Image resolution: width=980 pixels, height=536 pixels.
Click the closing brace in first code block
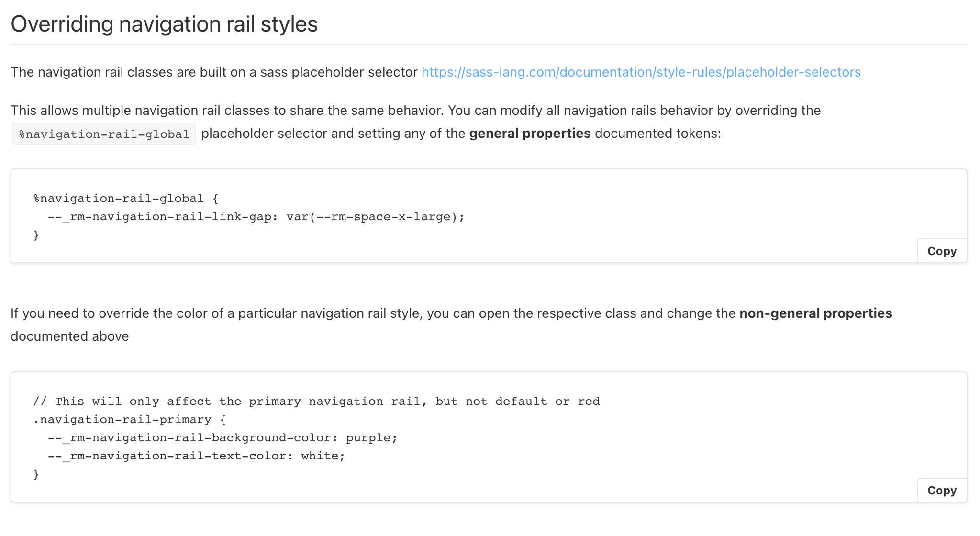(36, 235)
